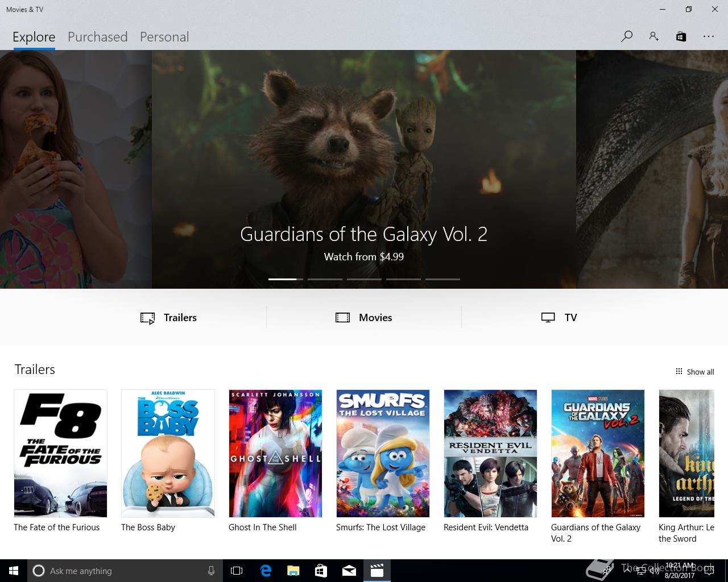Show the previous slide with pizza woman
The width and height of the screenshot is (728, 582).
[x=76, y=169]
